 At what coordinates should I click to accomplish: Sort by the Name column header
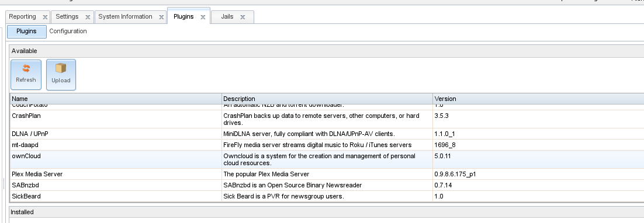coord(116,99)
